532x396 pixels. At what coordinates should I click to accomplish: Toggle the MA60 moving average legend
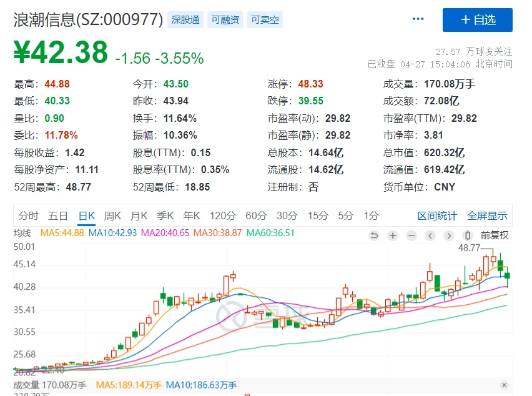click(x=270, y=233)
